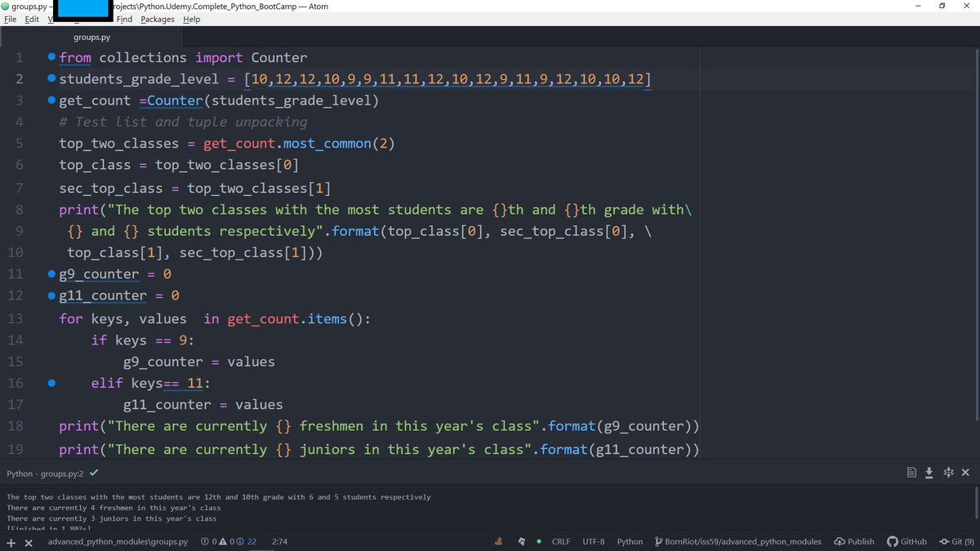Click the lint dot on line 1 gutter

[51, 57]
